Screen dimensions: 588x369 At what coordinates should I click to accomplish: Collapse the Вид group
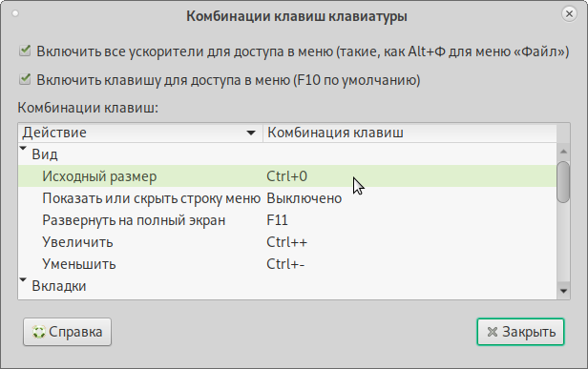(x=23, y=149)
